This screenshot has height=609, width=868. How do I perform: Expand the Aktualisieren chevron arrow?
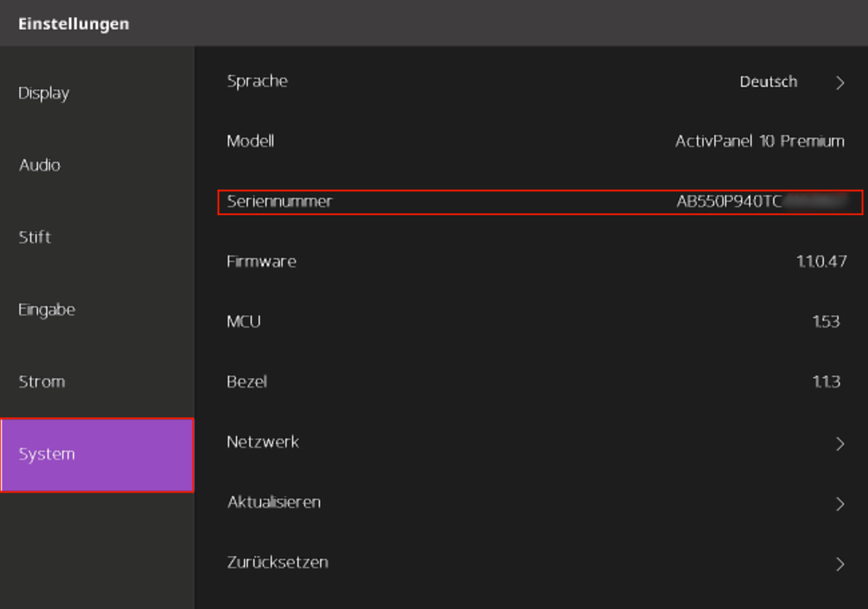[840, 503]
